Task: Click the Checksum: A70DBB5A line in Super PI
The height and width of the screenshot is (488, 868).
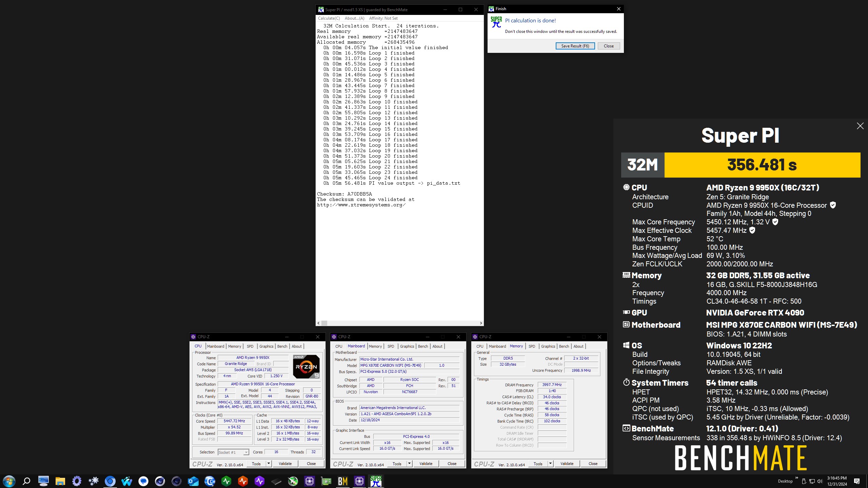Action: pos(344,194)
